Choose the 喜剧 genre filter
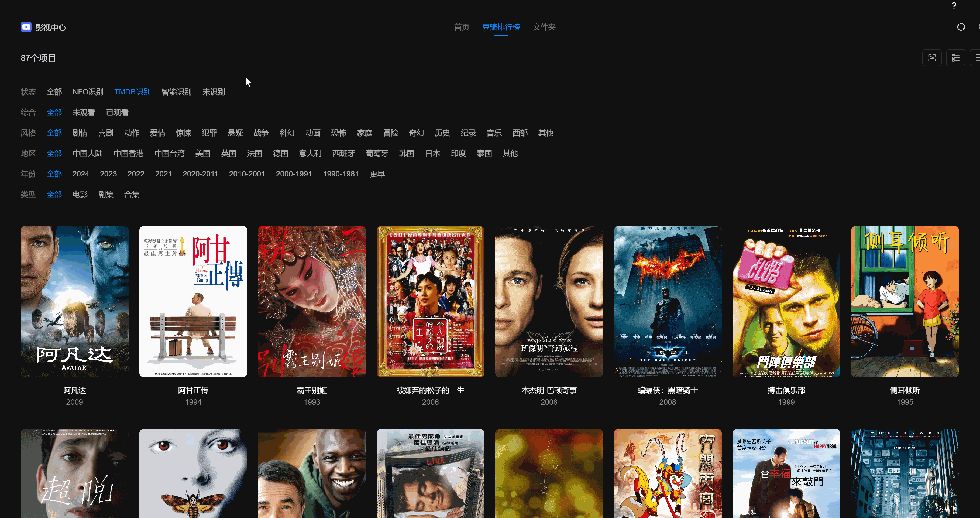The height and width of the screenshot is (518, 980). pos(106,133)
